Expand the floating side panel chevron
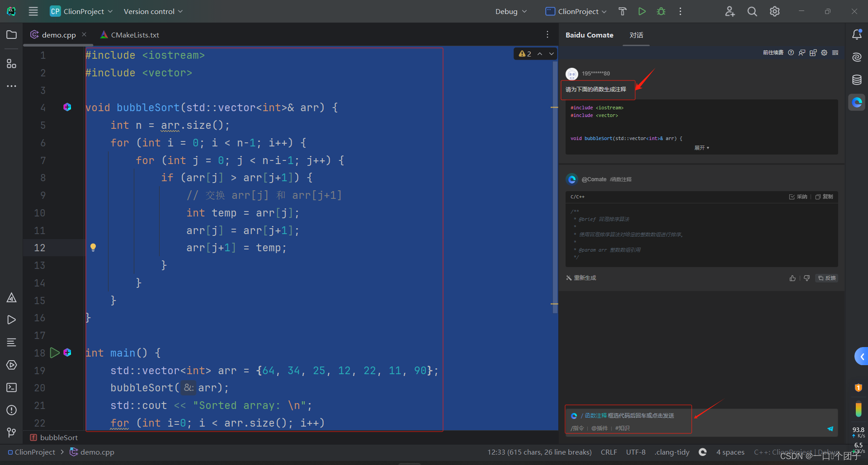The width and height of the screenshot is (868, 465). [862, 357]
